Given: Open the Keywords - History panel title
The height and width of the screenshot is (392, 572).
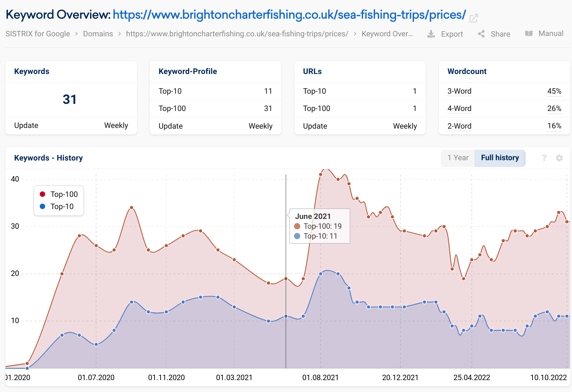Looking at the screenshot, I should 48,158.
